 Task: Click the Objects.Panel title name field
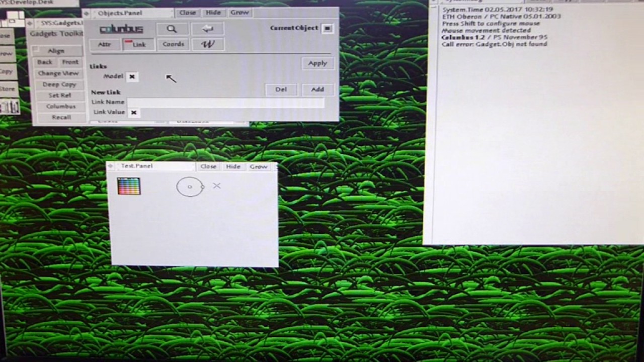coord(133,13)
